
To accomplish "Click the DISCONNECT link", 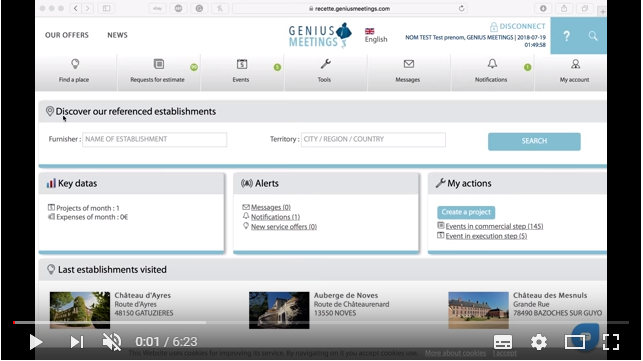I will (x=518, y=26).
